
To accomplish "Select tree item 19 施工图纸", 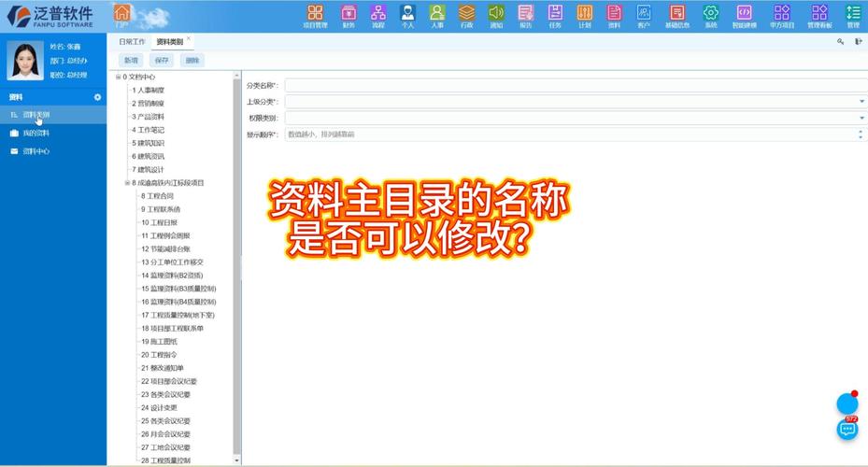I will coord(160,342).
